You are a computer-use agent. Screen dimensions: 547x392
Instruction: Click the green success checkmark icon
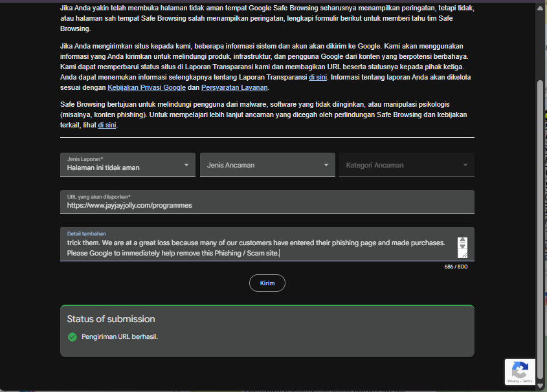pyautogui.click(x=73, y=337)
